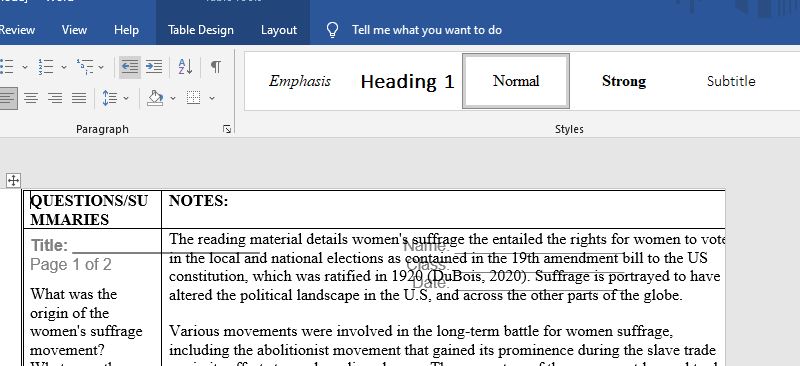Image resolution: width=800 pixels, height=366 pixels.
Task: Click Tell me what you want to do box
Action: tap(427, 30)
